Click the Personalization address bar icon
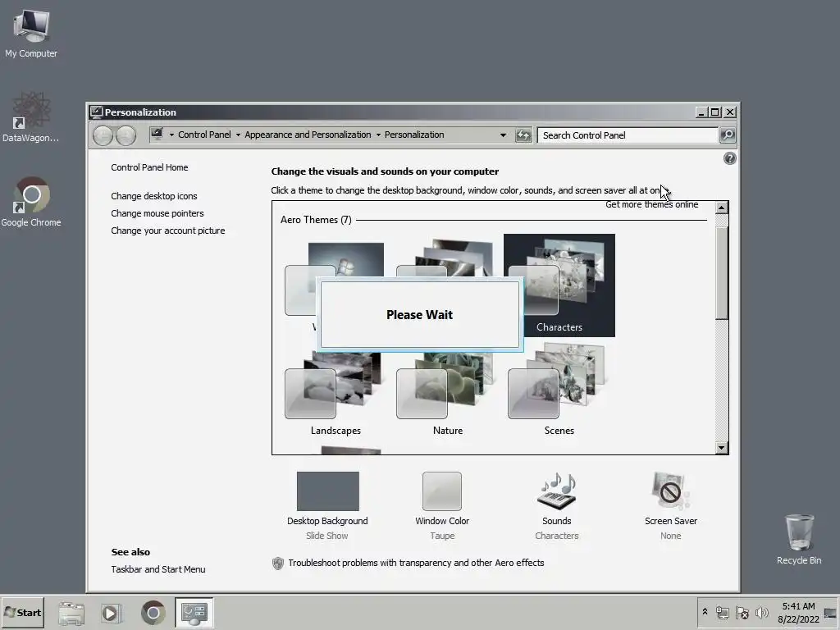The image size is (840, 630). (x=157, y=135)
